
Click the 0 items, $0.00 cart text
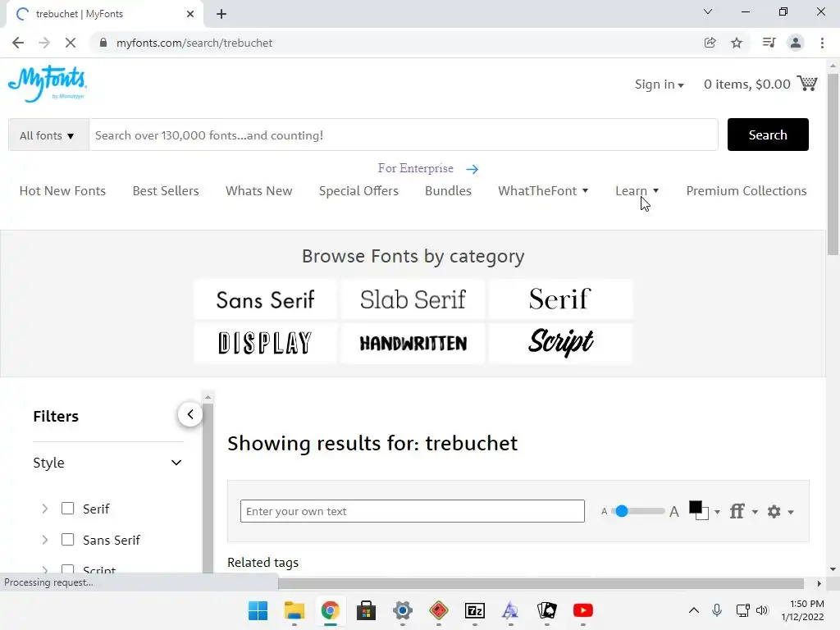(746, 84)
